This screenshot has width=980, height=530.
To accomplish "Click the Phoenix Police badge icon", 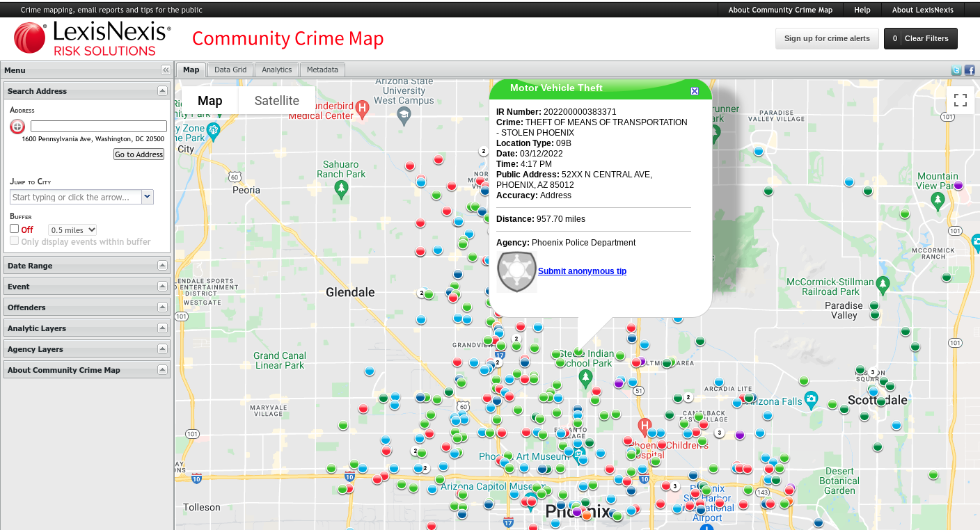I will 516,271.
